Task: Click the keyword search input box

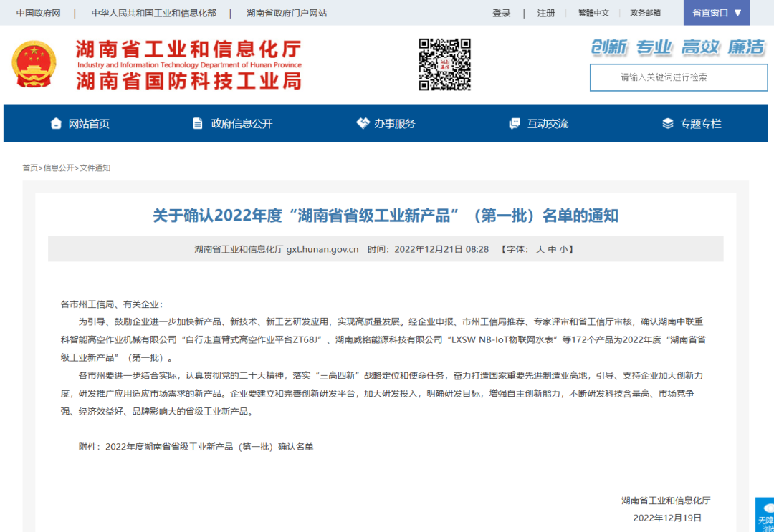Action: [663, 77]
